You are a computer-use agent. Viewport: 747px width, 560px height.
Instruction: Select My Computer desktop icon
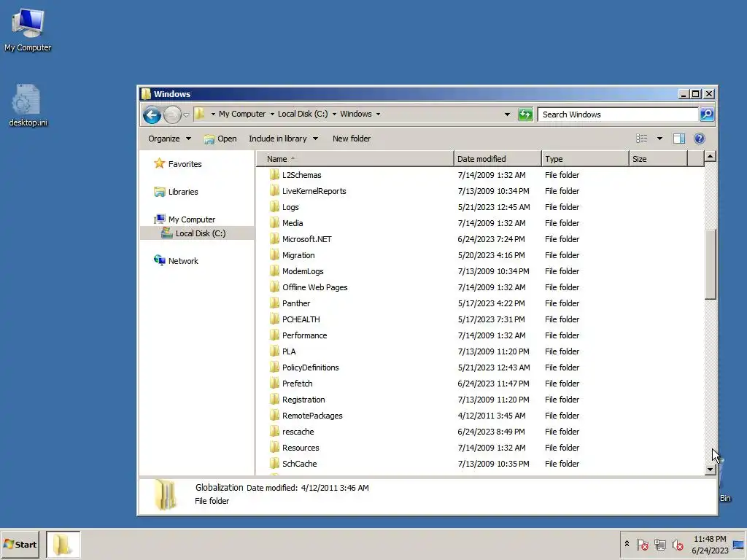[28, 30]
